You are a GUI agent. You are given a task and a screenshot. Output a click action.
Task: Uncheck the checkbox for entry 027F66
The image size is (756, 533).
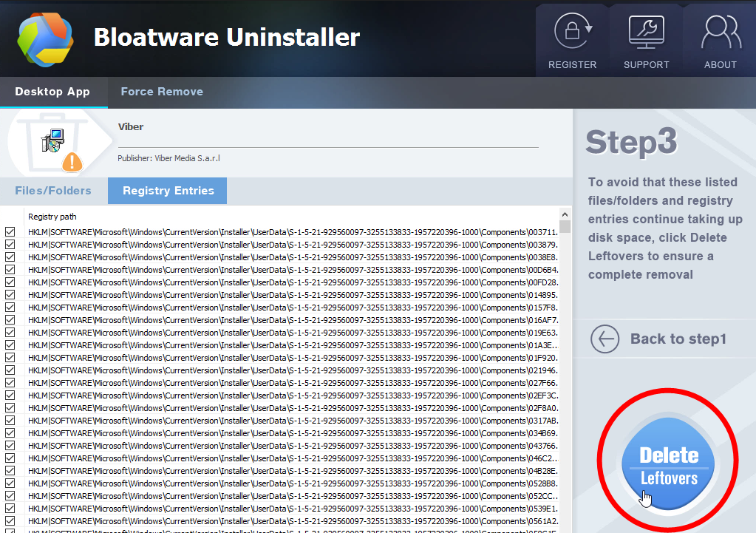tap(10, 383)
